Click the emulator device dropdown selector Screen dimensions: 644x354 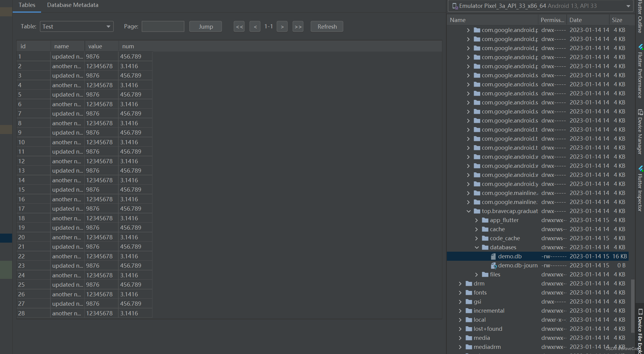(x=540, y=6)
